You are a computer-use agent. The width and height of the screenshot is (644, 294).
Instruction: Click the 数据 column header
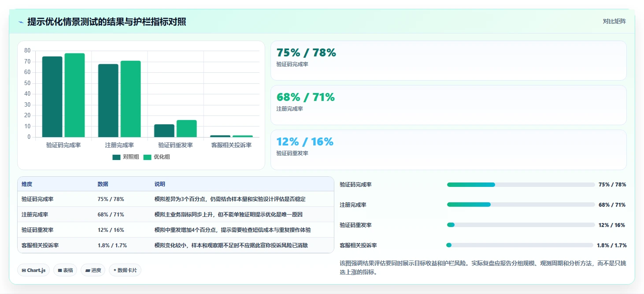click(x=103, y=184)
